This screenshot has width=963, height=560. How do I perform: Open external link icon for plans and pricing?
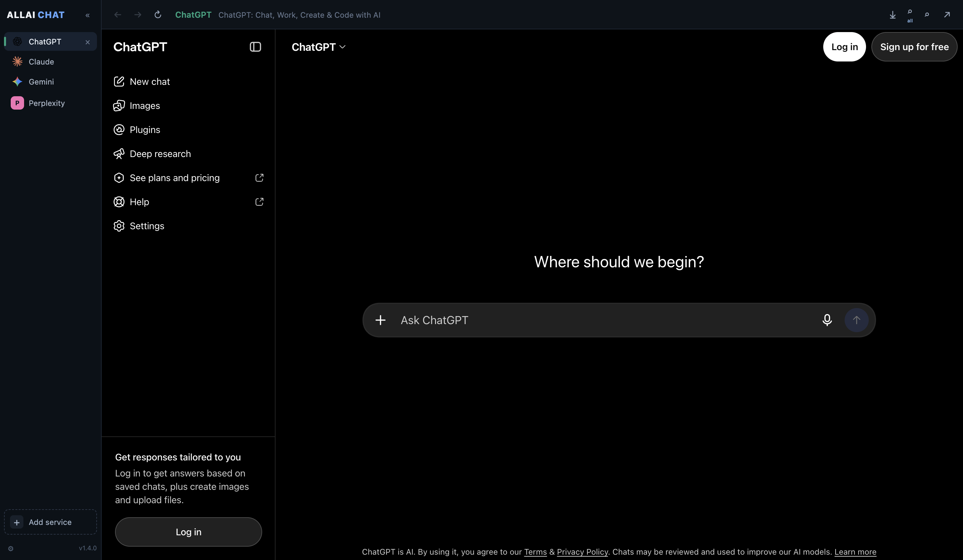tap(259, 178)
